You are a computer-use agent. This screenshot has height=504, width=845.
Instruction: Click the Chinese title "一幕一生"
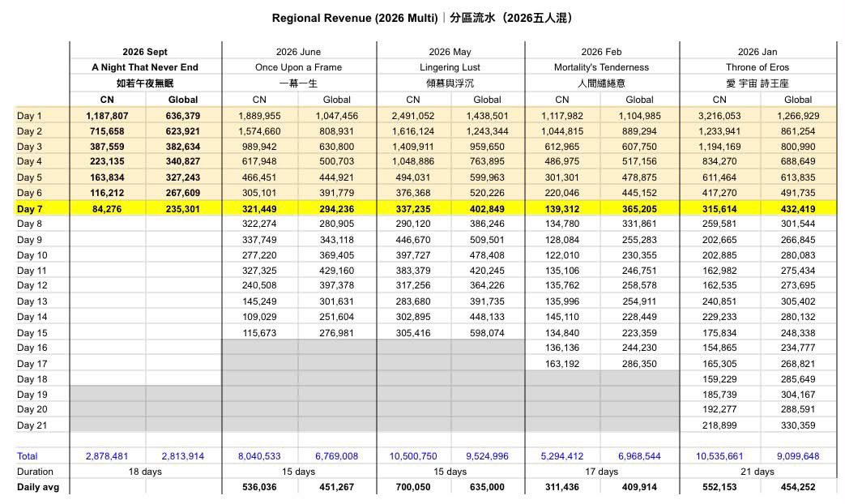tap(299, 83)
